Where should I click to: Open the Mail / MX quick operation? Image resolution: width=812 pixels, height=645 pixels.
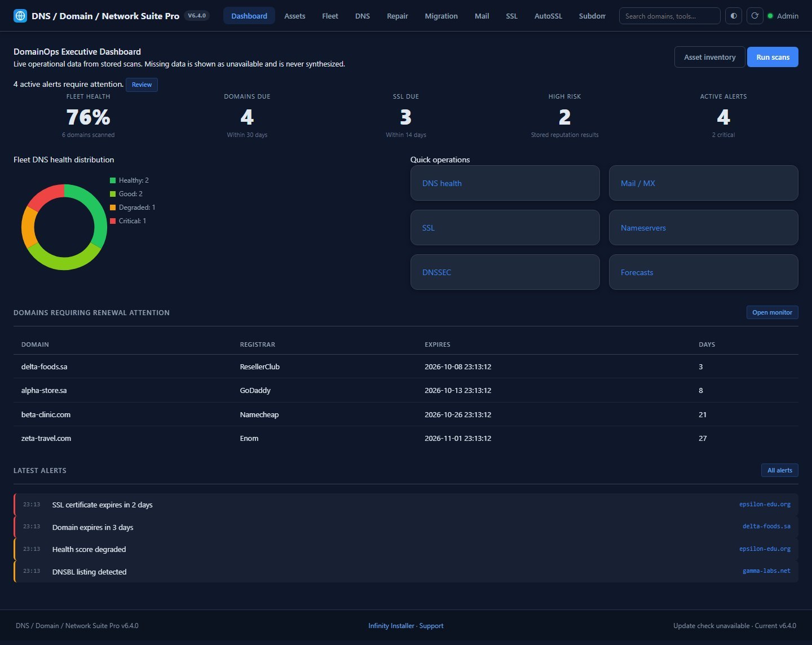(704, 183)
